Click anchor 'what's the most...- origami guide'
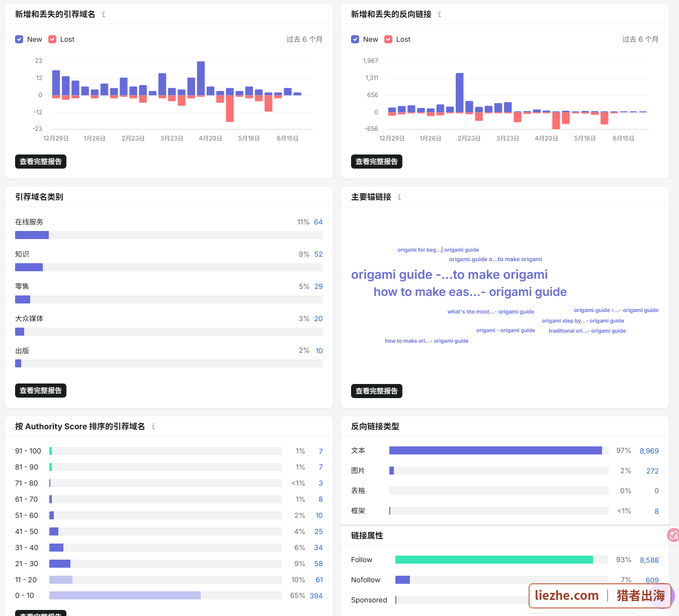The height and width of the screenshot is (616, 679). click(x=491, y=312)
